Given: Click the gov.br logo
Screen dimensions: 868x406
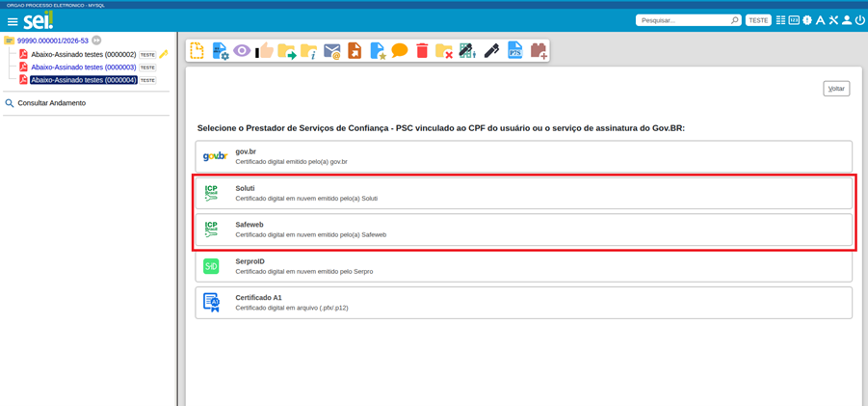Looking at the screenshot, I should pos(215,156).
